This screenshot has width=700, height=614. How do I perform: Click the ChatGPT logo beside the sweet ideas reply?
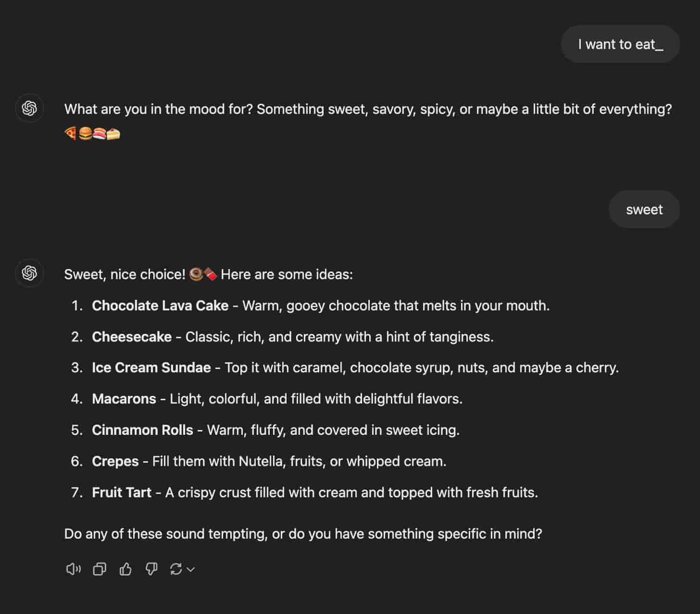coord(30,273)
